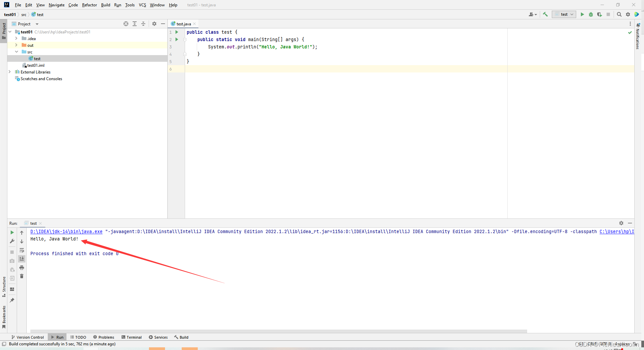Run class test from gutter line 1

click(x=177, y=32)
